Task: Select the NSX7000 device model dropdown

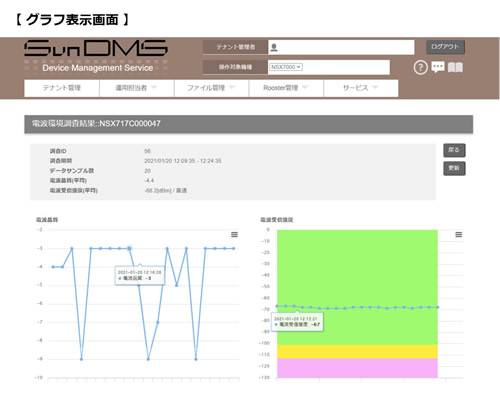Action: pyautogui.click(x=286, y=67)
